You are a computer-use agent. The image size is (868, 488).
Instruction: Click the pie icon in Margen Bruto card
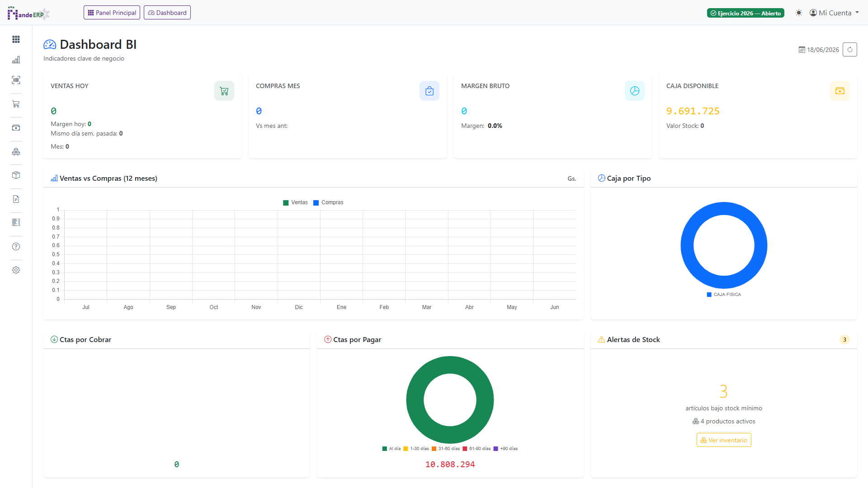[635, 91]
